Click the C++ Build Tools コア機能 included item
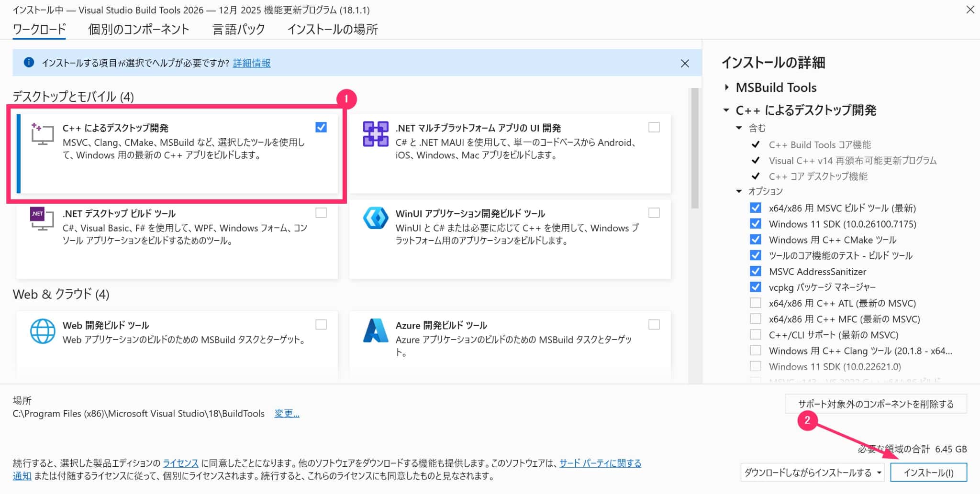 [820, 144]
